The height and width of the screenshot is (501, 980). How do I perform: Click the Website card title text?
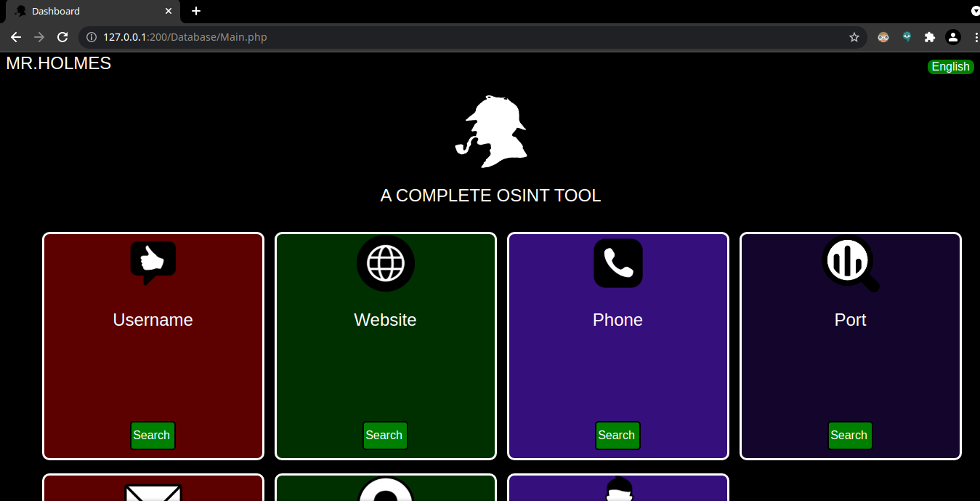[385, 320]
